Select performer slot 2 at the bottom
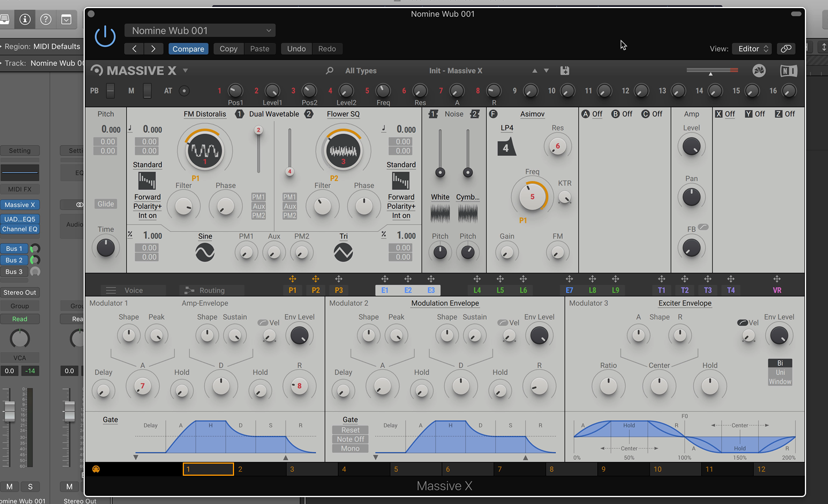828x504 pixels. (260, 469)
